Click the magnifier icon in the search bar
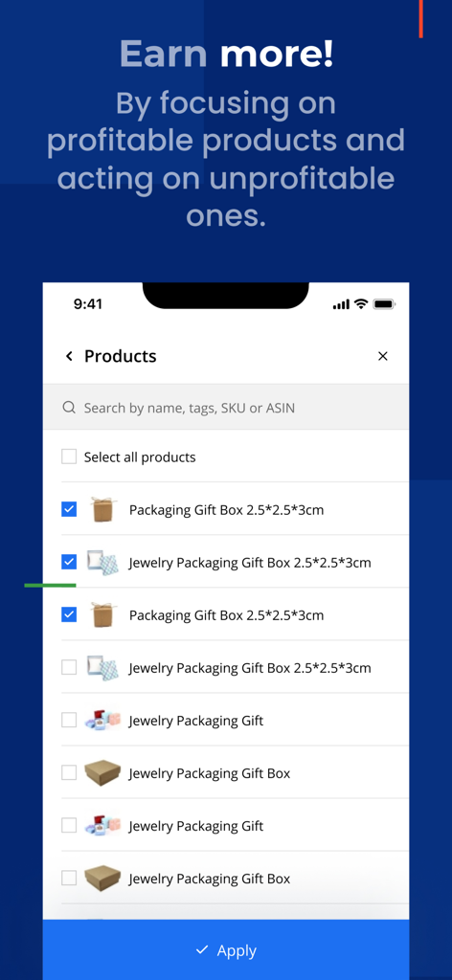The width and height of the screenshot is (452, 980). pos(69,408)
